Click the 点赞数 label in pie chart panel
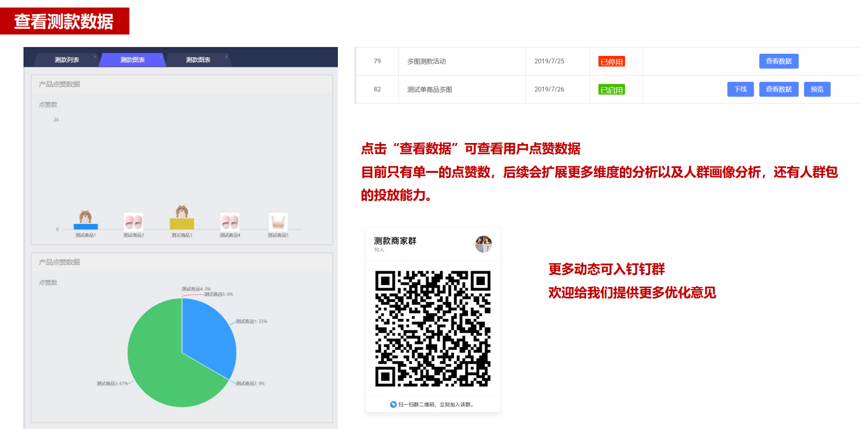868x429 pixels. [48, 283]
